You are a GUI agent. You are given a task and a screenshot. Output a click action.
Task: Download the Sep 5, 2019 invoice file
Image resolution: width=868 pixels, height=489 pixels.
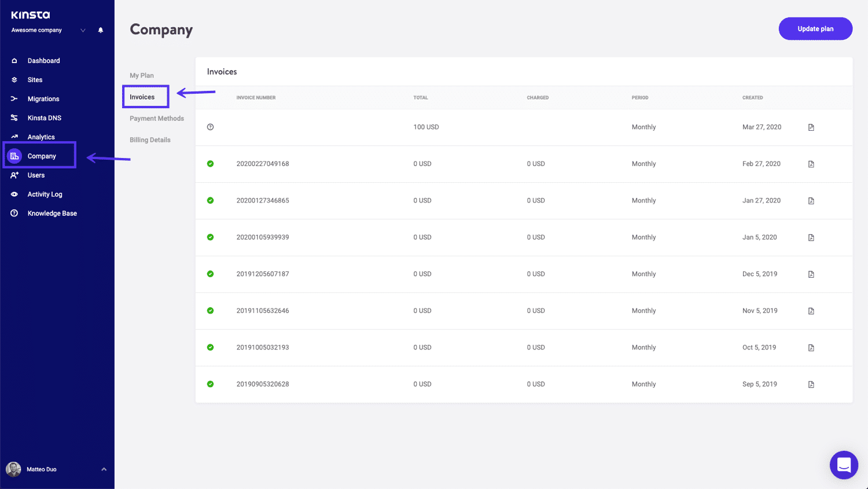(811, 384)
